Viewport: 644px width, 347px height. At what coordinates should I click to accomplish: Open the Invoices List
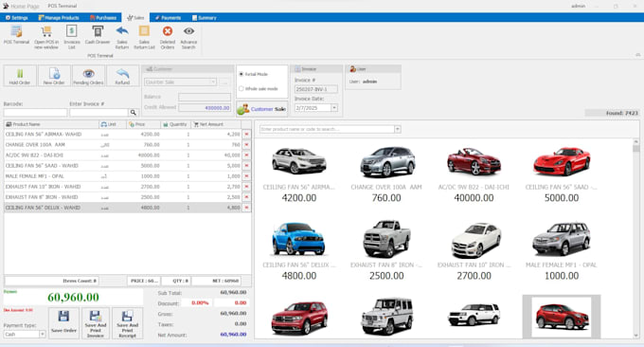point(71,37)
